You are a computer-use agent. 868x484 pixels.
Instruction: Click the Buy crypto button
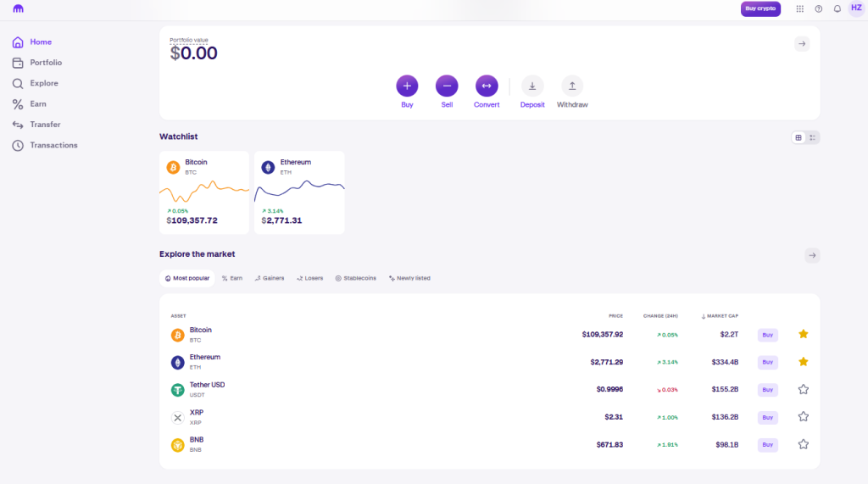(x=760, y=8)
